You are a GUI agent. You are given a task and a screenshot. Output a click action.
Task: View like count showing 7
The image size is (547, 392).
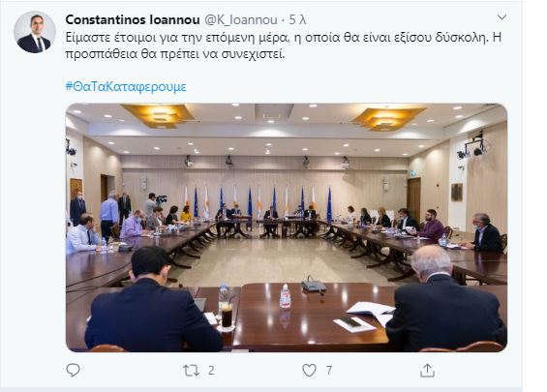click(329, 371)
